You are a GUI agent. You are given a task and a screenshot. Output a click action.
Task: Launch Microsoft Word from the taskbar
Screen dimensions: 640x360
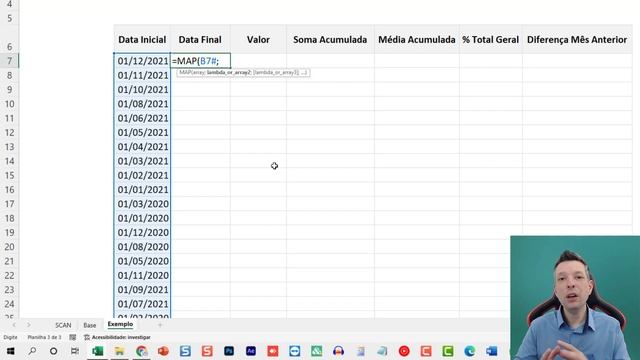coord(491,351)
